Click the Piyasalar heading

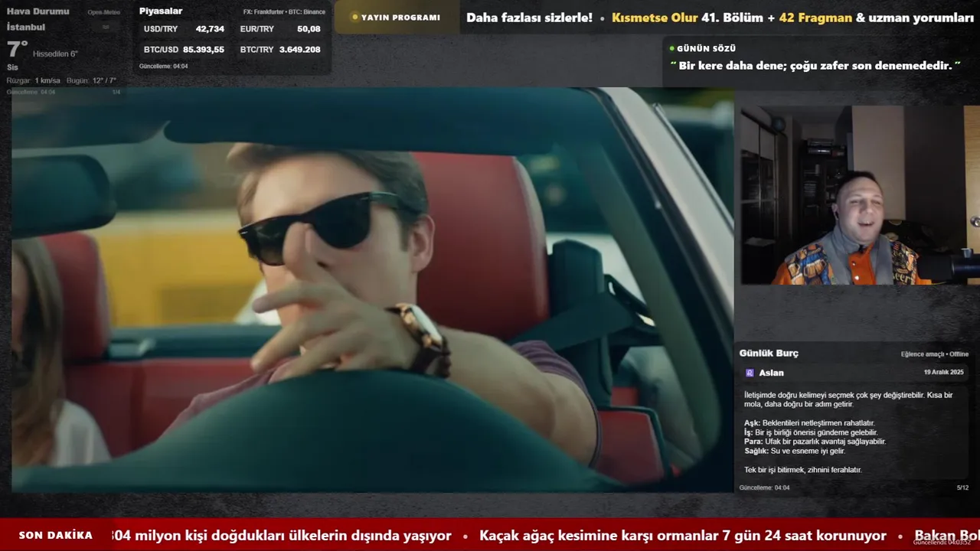[x=161, y=11]
